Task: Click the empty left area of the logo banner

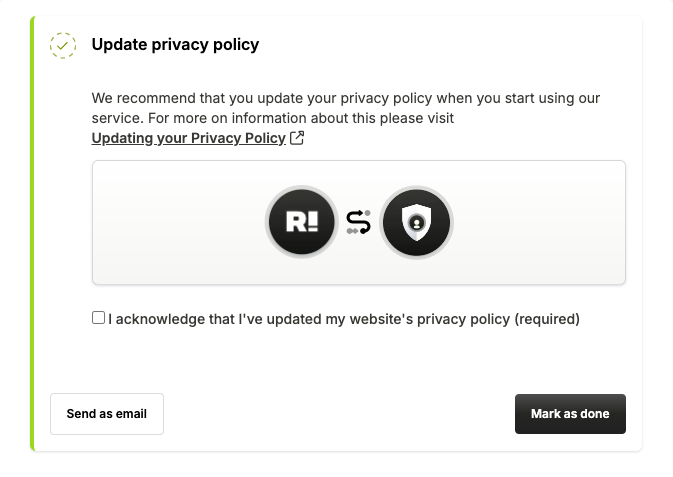Action: pyautogui.click(x=170, y=222)
